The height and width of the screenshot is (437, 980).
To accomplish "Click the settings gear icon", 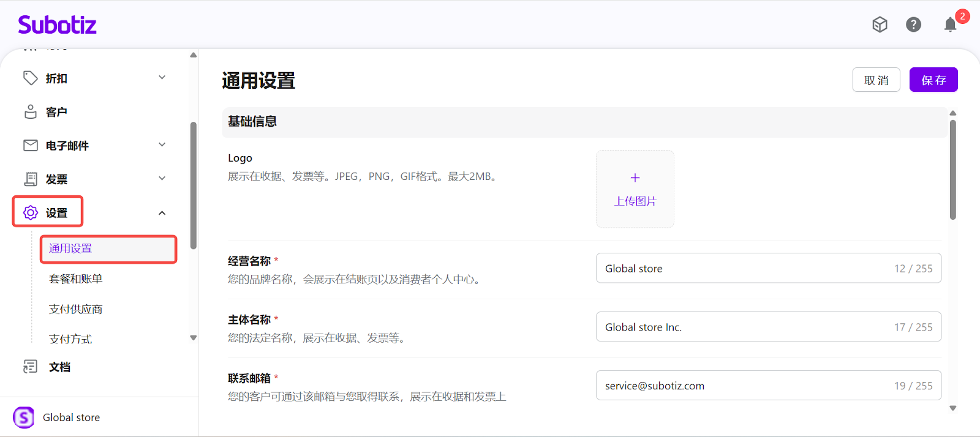I will coord(30,212).
